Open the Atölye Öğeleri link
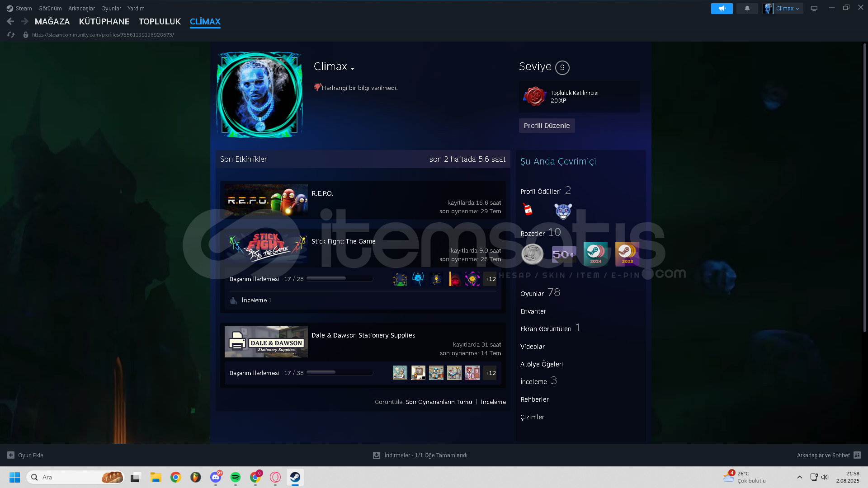868x488 pixels. click(542, 364)
